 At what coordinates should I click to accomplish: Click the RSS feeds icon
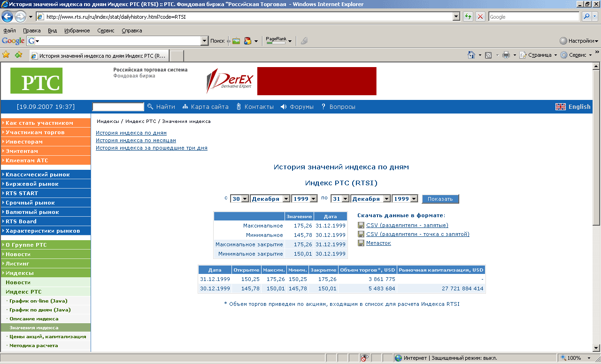click(x=488, y=55)
